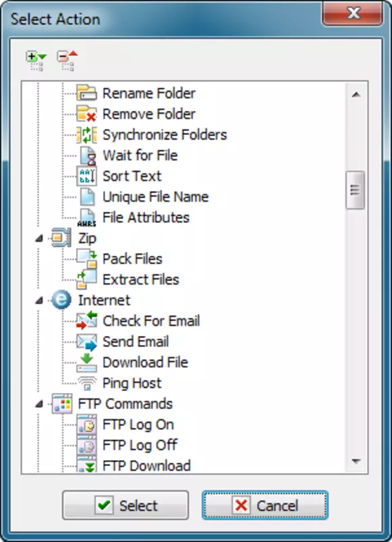Select the Synchronize Folders action icon

(x=87, y=135)
